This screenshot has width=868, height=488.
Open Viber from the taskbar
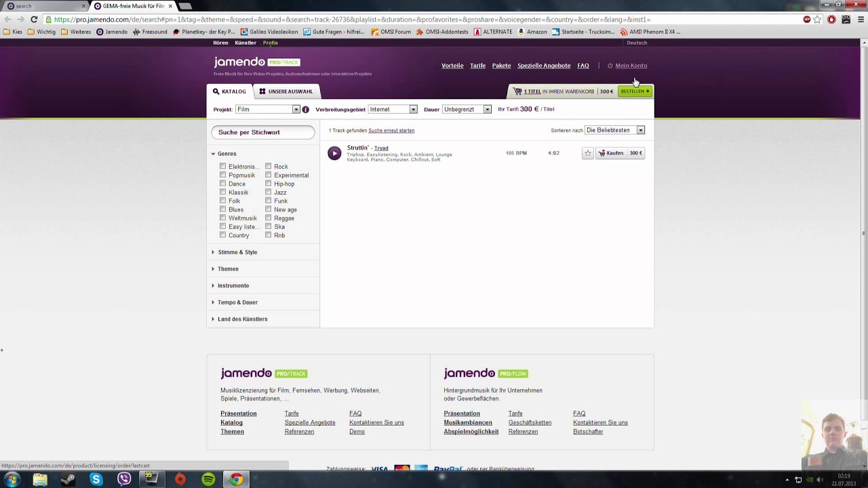click(x=124, y=480)
